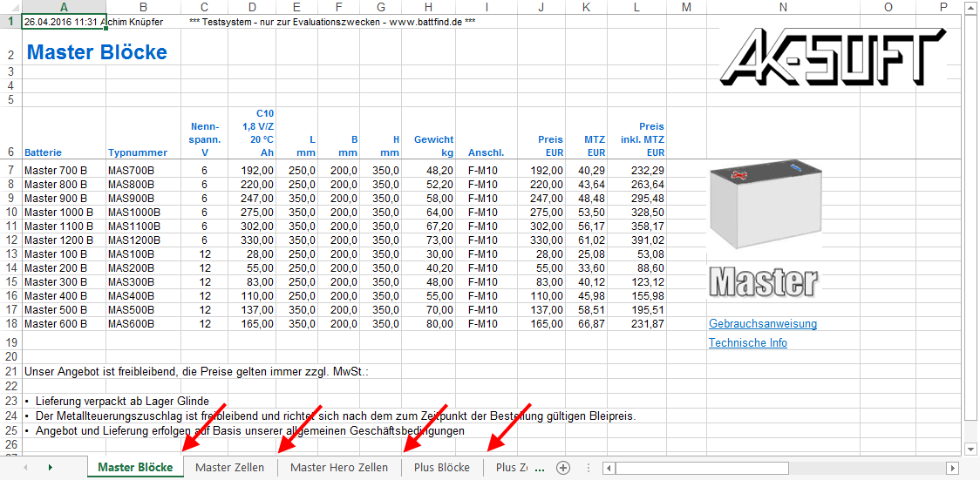The image size is (980, 480).
Task: Select column N header
Action: pyautogui.click(x=783, y=7)
